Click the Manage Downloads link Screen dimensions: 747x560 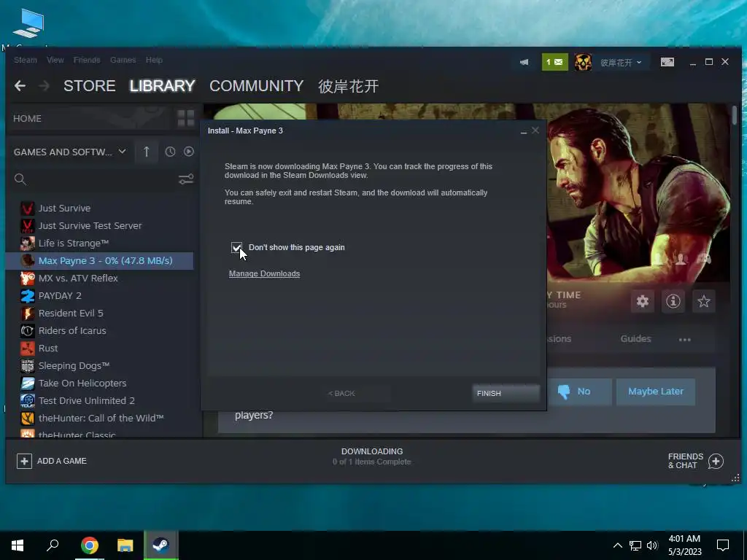click(x=264, y=274)
